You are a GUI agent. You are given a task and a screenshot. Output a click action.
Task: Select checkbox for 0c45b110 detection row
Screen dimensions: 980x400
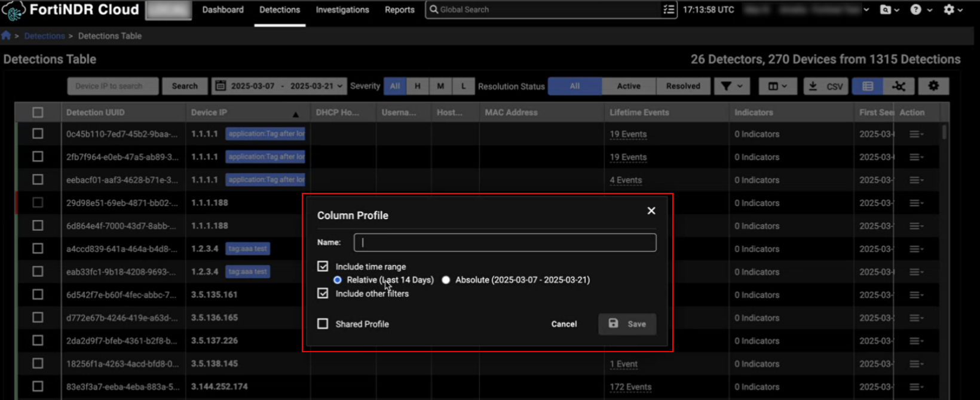pos(38,134)
